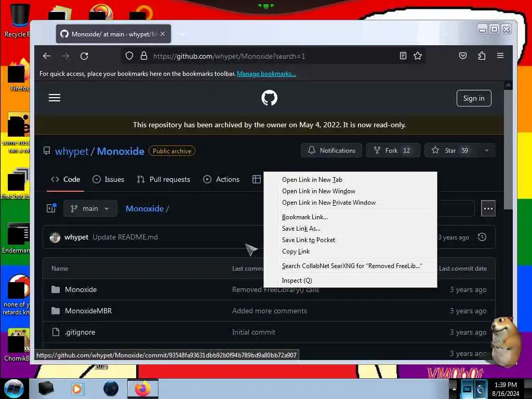Open GitHub side navigation hamburger menu
Screen dimensions: 532x399
[55, 98]
